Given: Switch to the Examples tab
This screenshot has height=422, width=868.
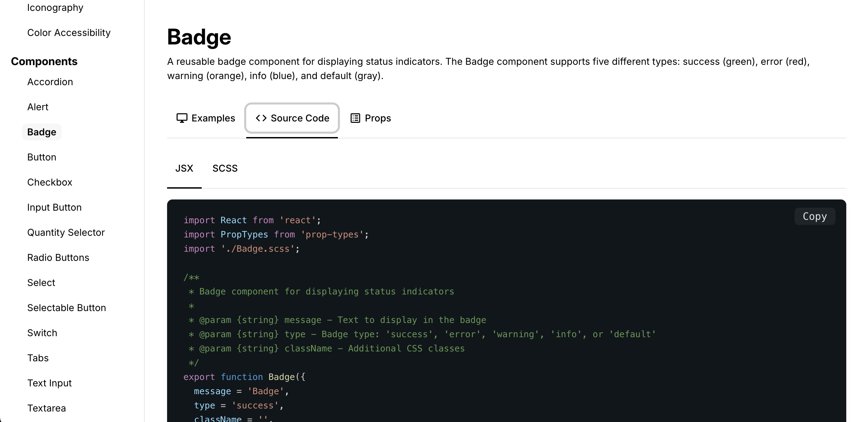Looking at the screenshot, I should pyautogui.click(x=213, y=118).
